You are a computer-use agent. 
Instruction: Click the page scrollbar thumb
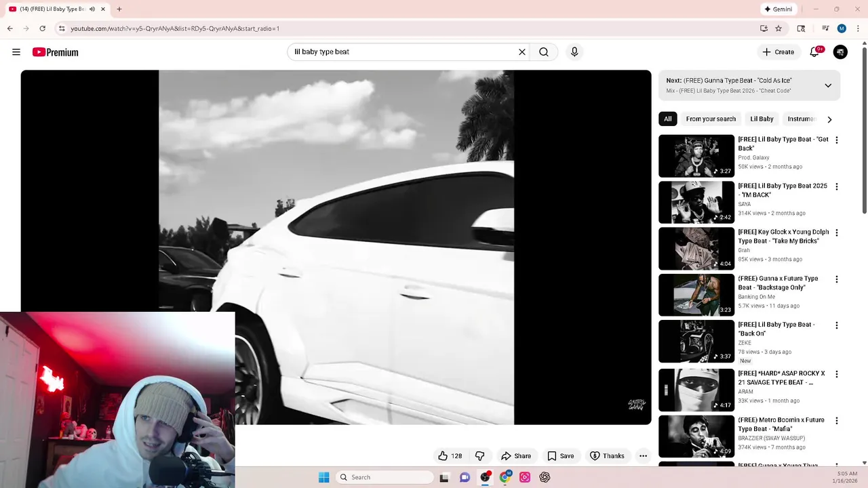tap(864, 129)
